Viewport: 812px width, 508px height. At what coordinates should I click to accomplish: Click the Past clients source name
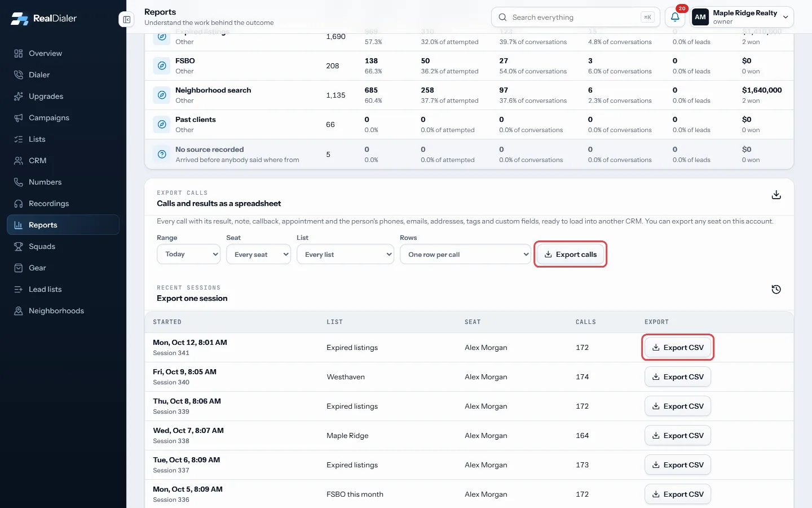click(x=196, y=120)
